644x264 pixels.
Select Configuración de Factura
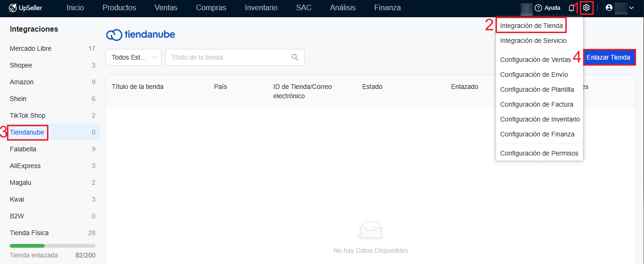[x=537, y=104]
